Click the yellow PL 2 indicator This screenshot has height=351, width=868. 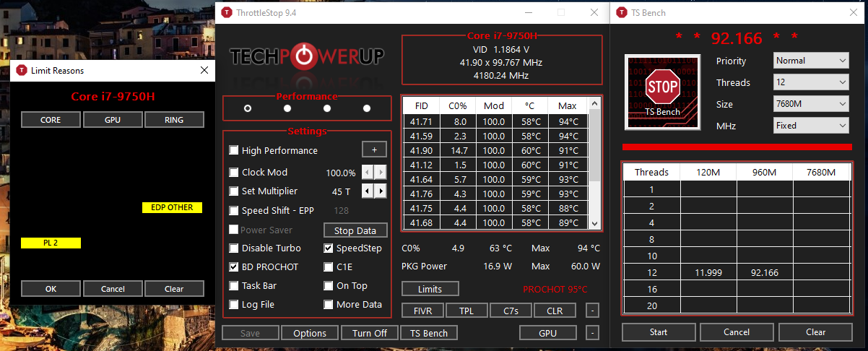(51, 243)
